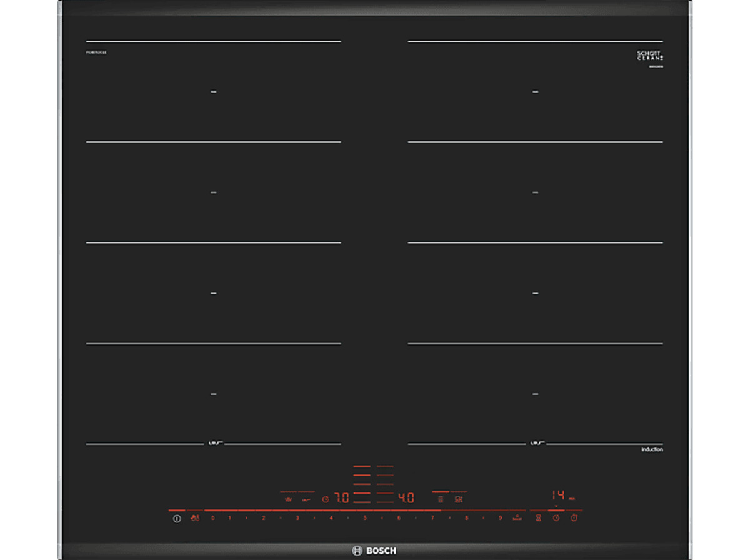Tap the clock symbol beside the 7.0 display
This screenshot has width=750, height=560.
(325, 499)
